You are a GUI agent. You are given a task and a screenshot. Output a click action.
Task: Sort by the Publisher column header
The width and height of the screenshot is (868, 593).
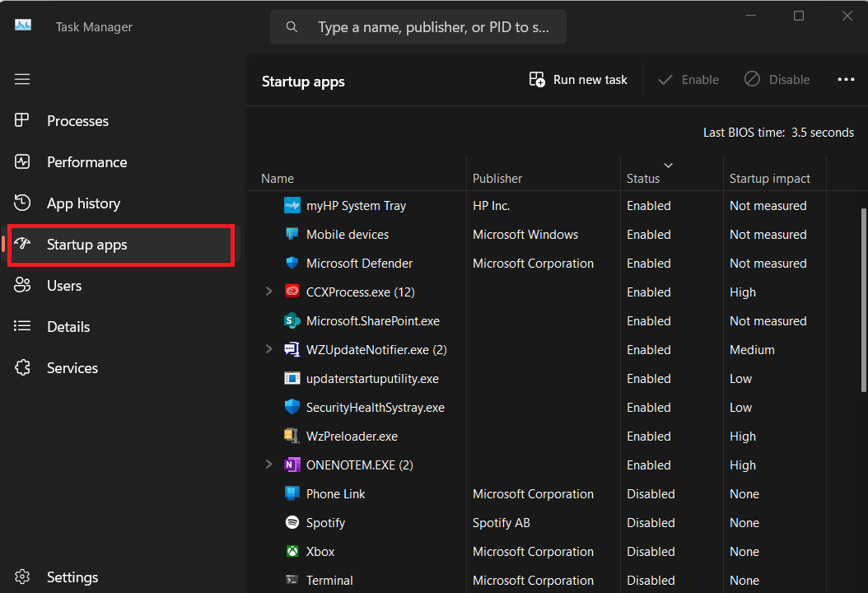[497, 178]
